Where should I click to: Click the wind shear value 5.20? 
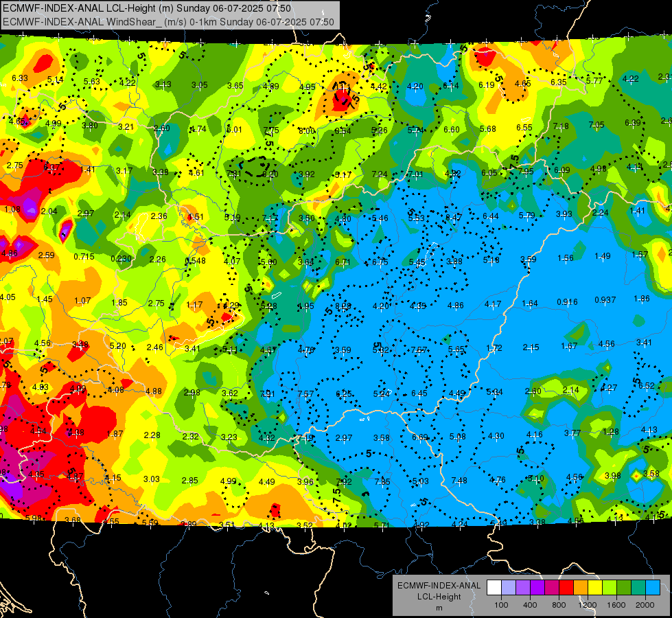pyautogui.click(x=117, y=346)
